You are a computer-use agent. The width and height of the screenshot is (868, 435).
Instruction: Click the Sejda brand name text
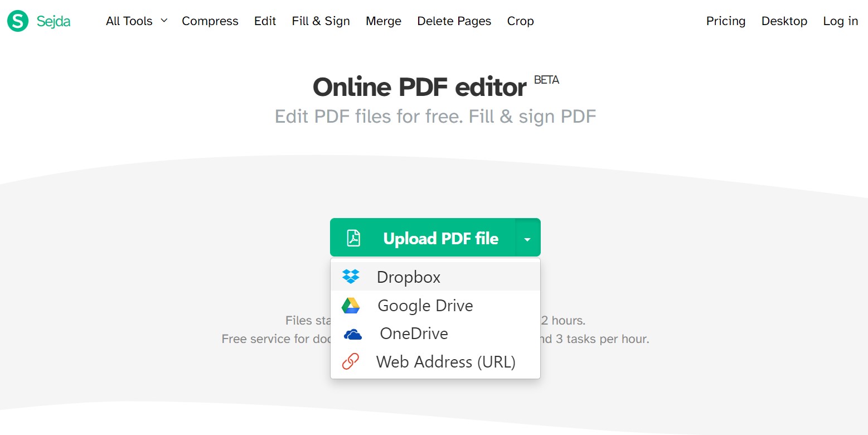[54, 21]
